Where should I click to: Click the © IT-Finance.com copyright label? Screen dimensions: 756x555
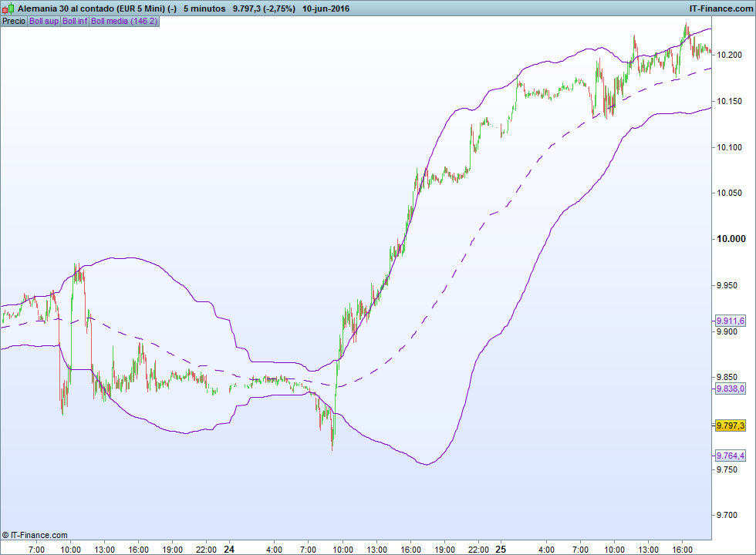[35, 535]
